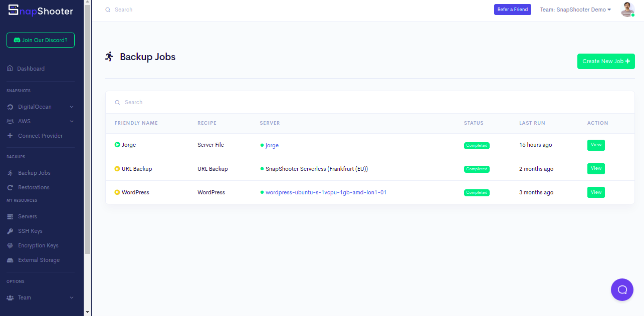Click the Restorations refresh icon
This screenshot has width=644, height=316.
10,187
